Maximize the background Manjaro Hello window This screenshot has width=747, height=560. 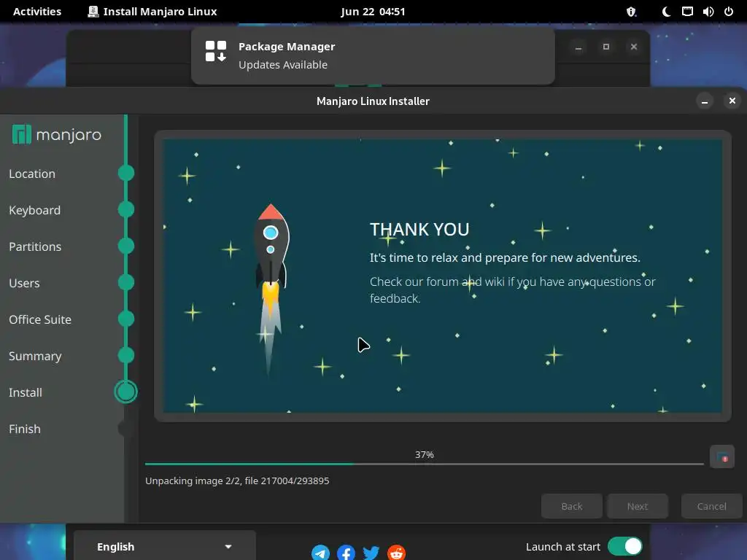point(606,47)
